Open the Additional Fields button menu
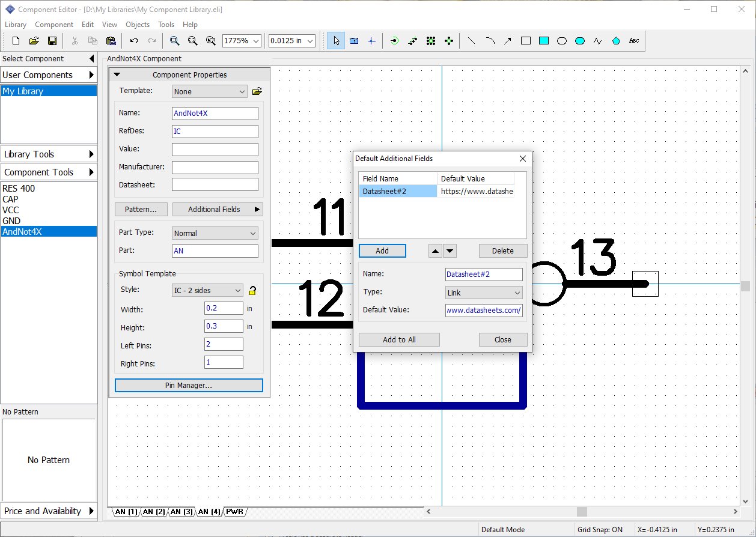The width and height of the screenshot is (756, 537). coord(218,209)
